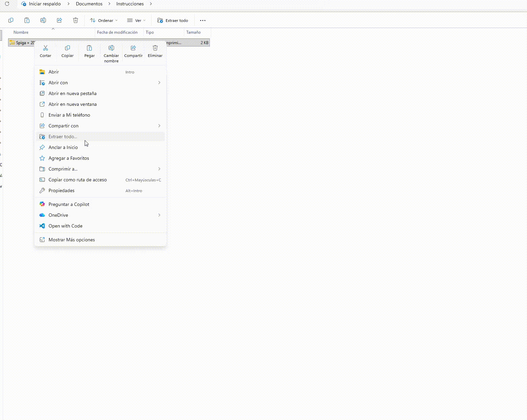
Task: Click the toolbar paste clipboard icon
Action: pyautogui.click(x=27, y=21)
